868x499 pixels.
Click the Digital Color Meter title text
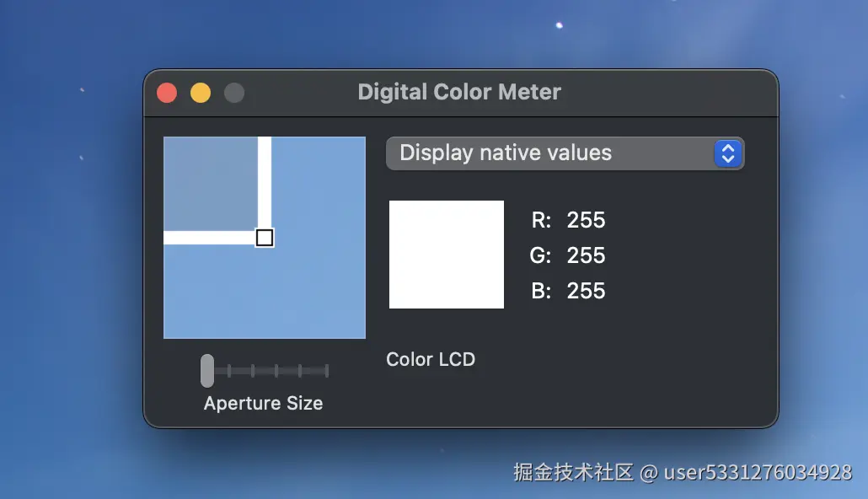coord(459,92)
